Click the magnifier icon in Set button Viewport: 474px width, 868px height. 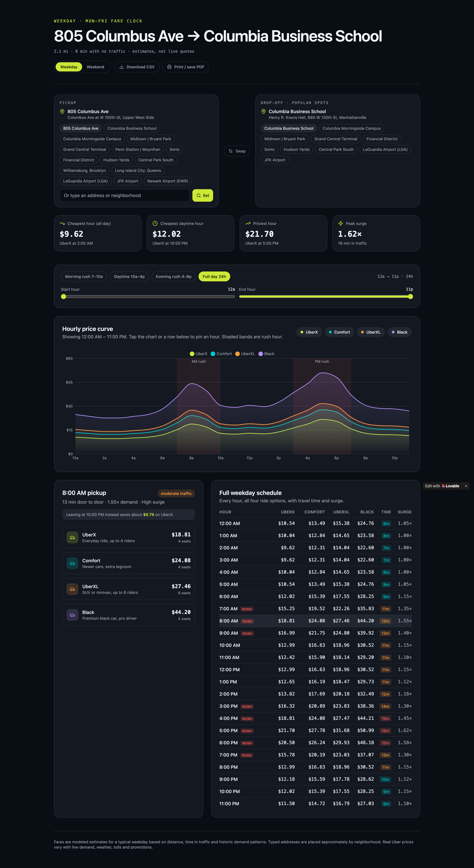(x=199, y=195)
